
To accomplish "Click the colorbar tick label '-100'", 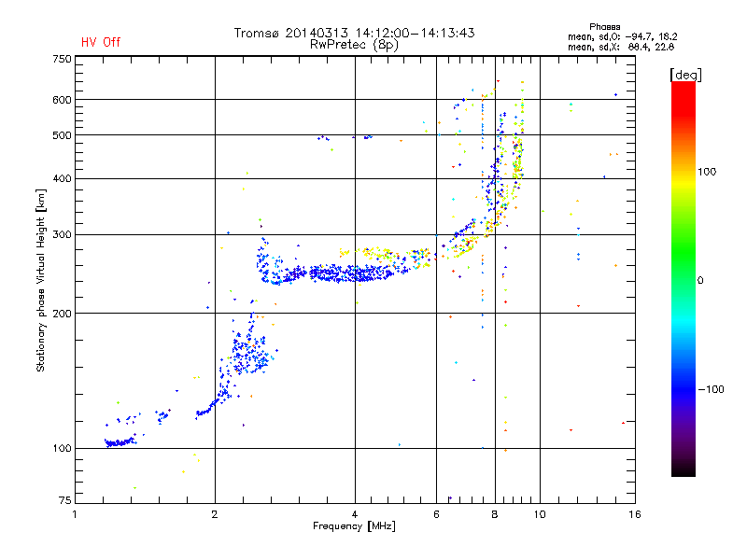I will tap(712, 389).
